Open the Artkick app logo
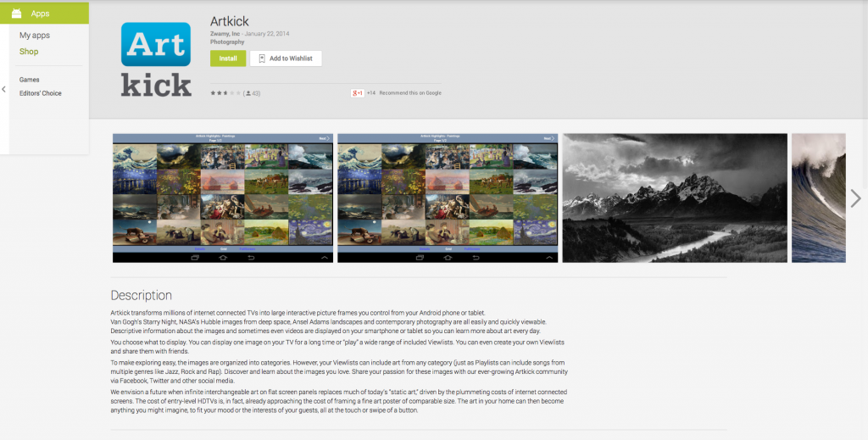 click(x=156, y=60)
